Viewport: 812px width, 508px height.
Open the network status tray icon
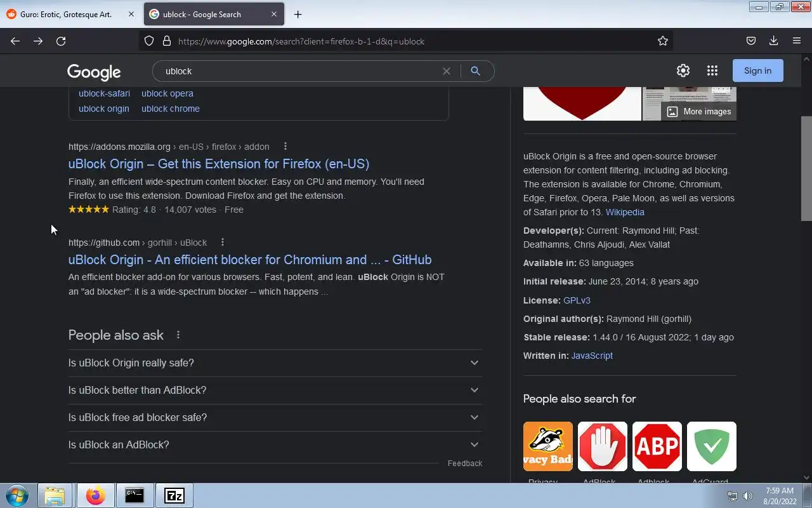click(x=733, y=496)
